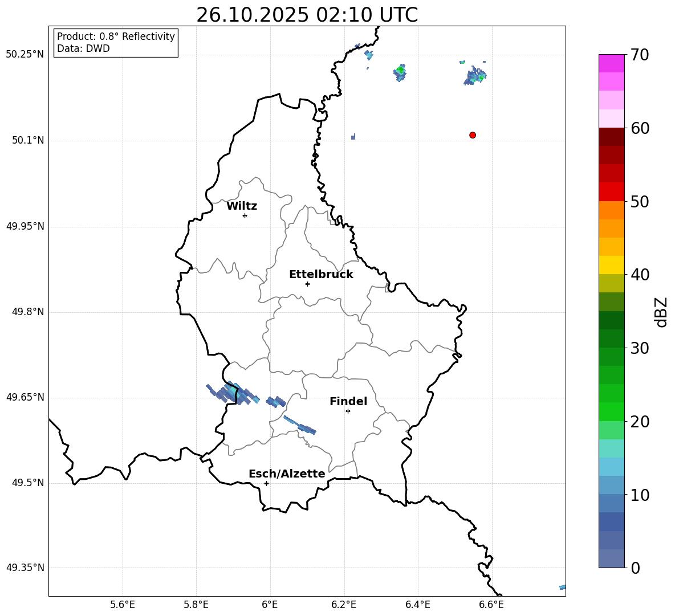Viewport: 675px width, 616px height.
Task: Click the 6°E longitude label
Action: click(x=270, y=605)
